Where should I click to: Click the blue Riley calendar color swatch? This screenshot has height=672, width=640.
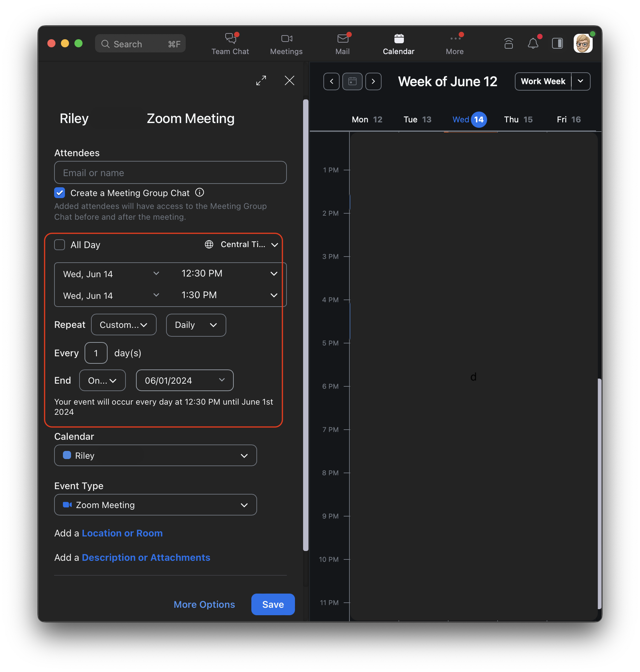tap(67, 456)
